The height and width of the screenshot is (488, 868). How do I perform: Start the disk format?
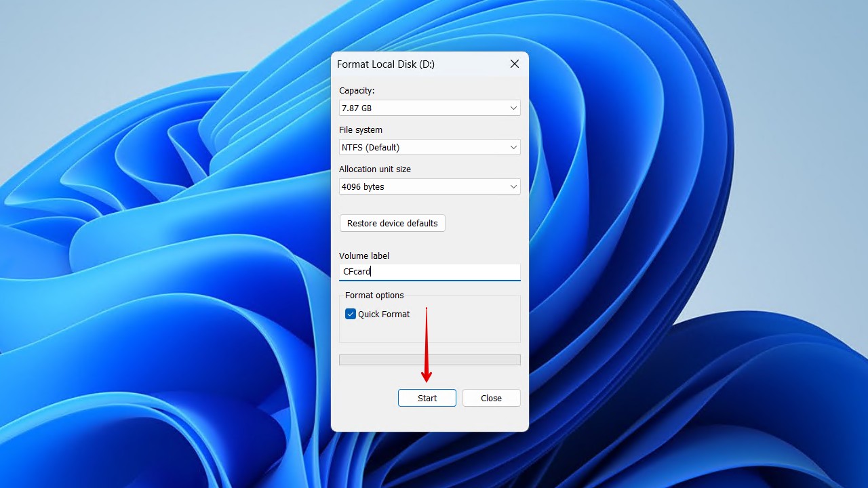click(427, 398)
